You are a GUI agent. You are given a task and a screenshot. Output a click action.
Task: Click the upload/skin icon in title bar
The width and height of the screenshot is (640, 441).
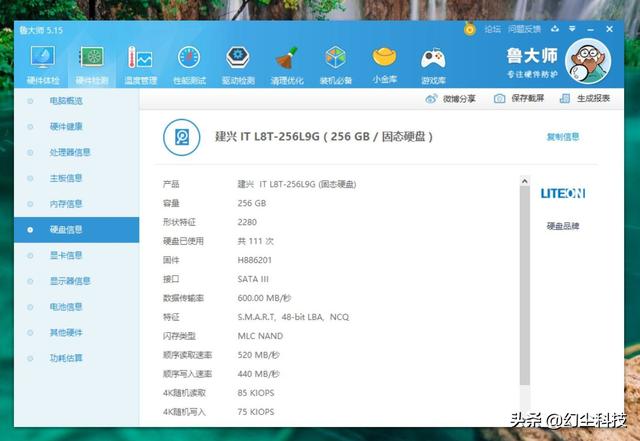[554, 29]
